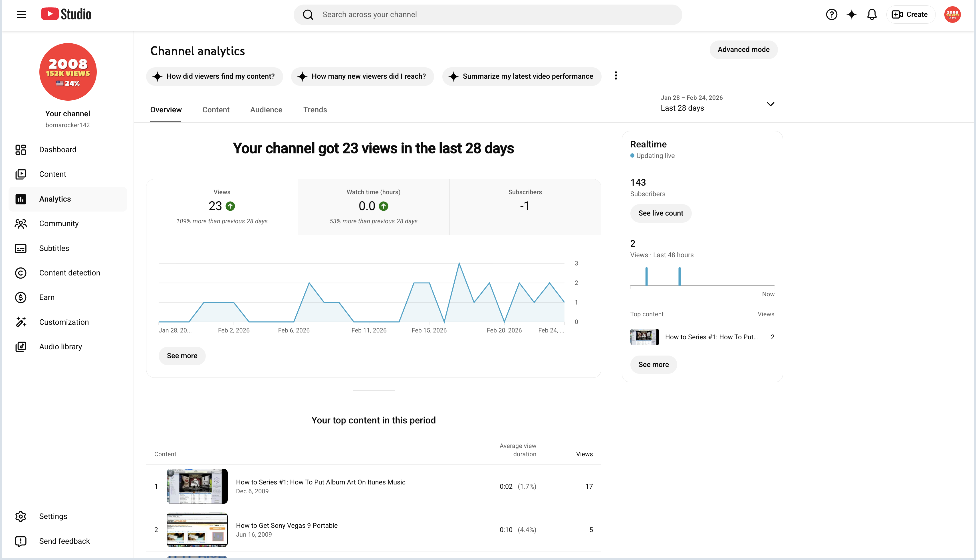The height and width of the screenshot is (560, 976).
Task: Click the 'Feb 11, 2026' chart axis label
Action: (x=369, y=330)
